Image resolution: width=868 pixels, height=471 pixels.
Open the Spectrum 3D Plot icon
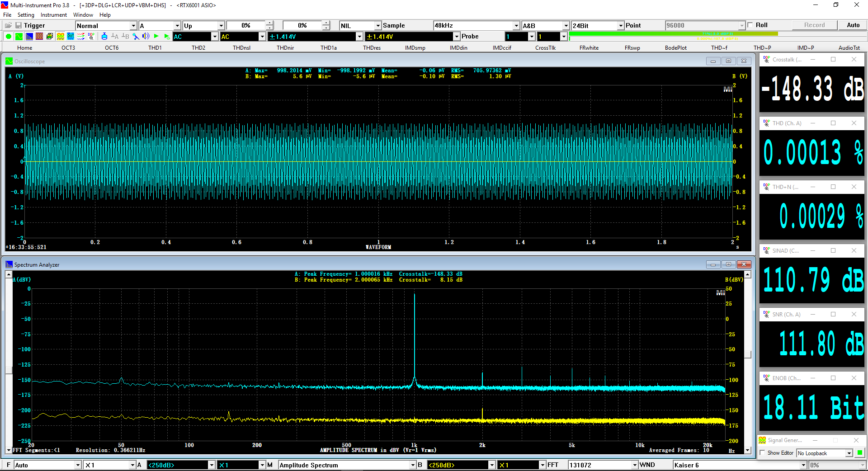[50, 37]
